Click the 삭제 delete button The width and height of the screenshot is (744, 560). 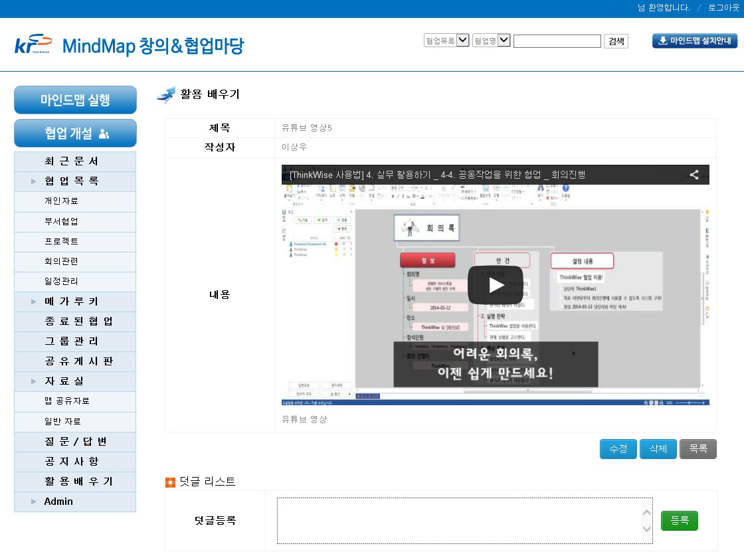click(658, 449)
